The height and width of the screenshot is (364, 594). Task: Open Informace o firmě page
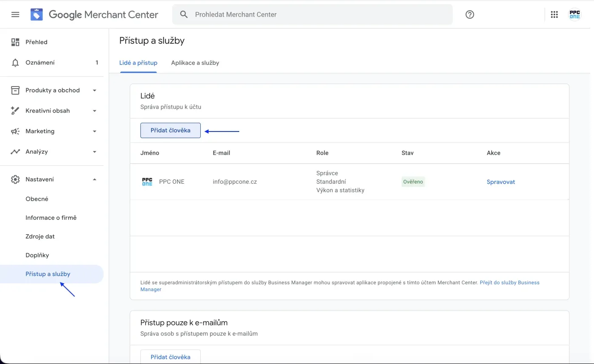(52, 218)
